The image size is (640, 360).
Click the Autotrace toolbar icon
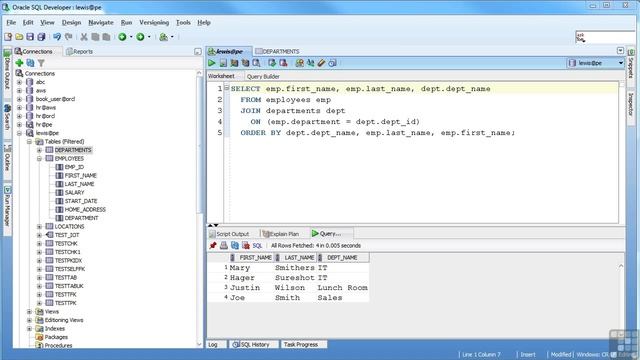coord(245,63)
